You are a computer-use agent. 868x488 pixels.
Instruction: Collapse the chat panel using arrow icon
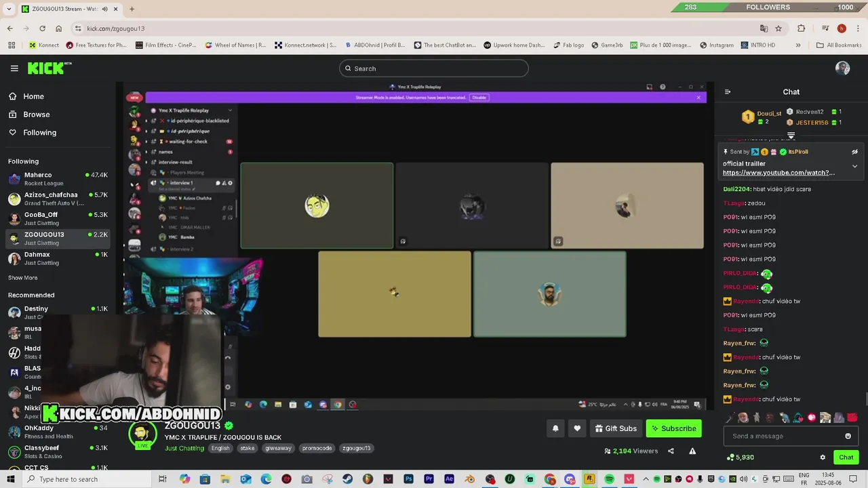coord(728,91)
